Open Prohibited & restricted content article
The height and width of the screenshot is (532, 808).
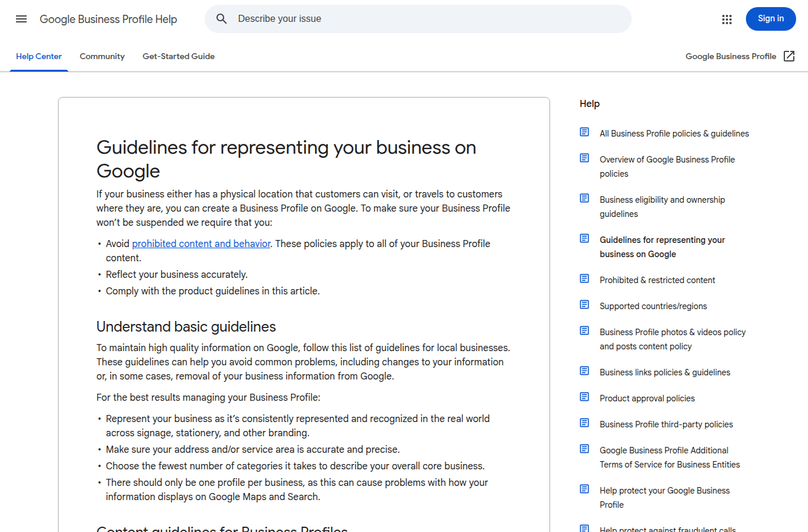657,280
